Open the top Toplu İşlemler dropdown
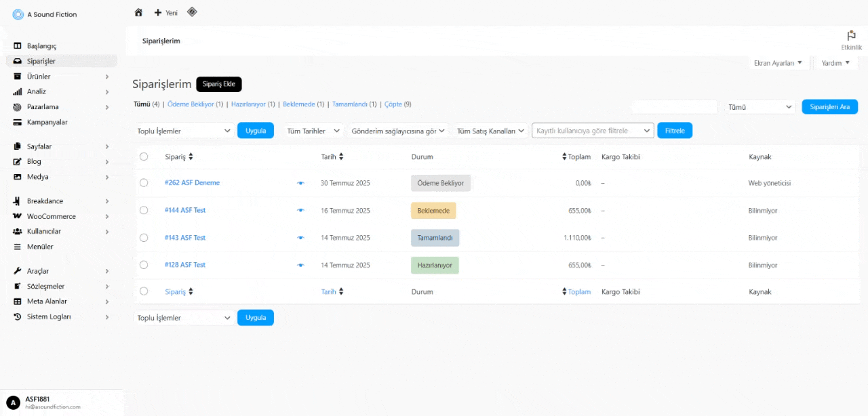 pyautogui.click(x=184, y=131)
